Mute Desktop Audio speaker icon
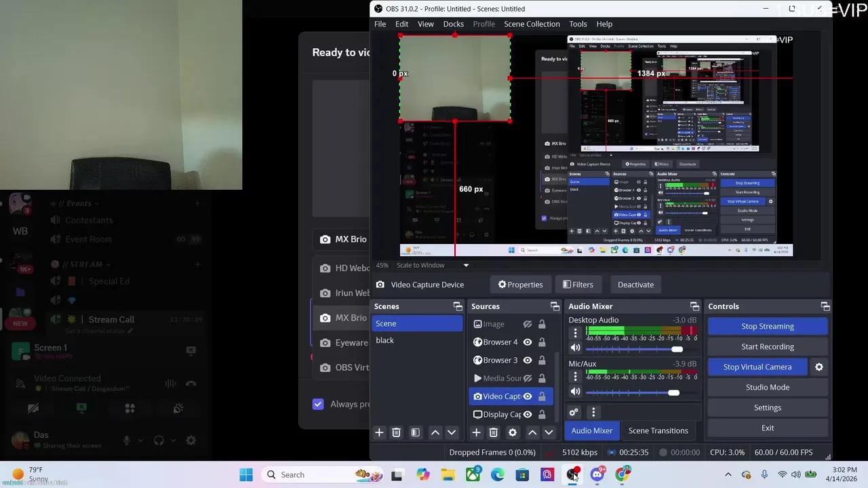The width and height of the screenshot is (868, 488). point(575,348)
